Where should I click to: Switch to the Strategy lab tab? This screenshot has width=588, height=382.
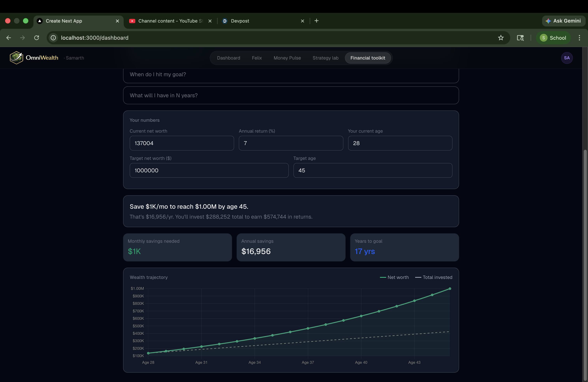coord(325,58)
